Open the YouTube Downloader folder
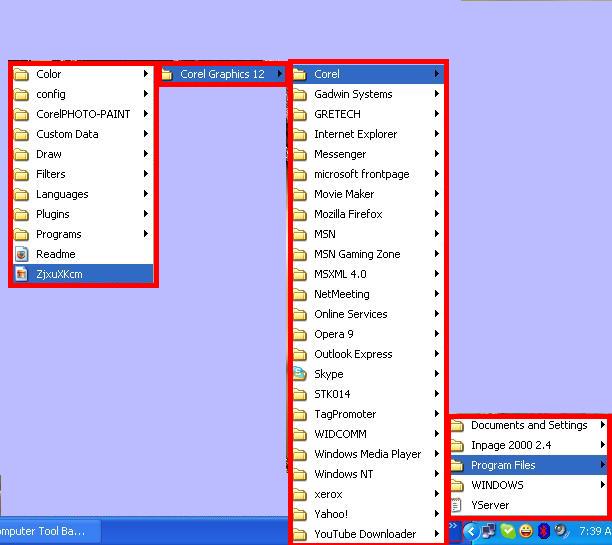The height and width of the screenshot is (545, 612). pos(368,534)
